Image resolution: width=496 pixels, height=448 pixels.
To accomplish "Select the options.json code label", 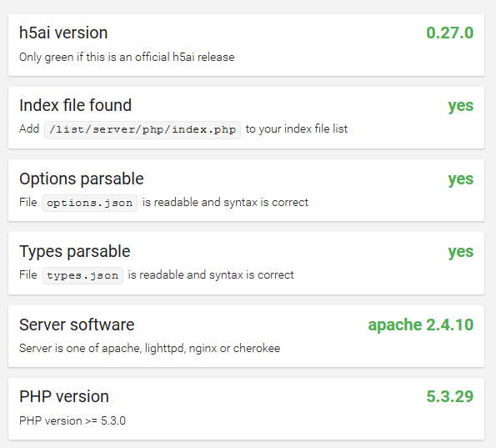I will (89, 203).
